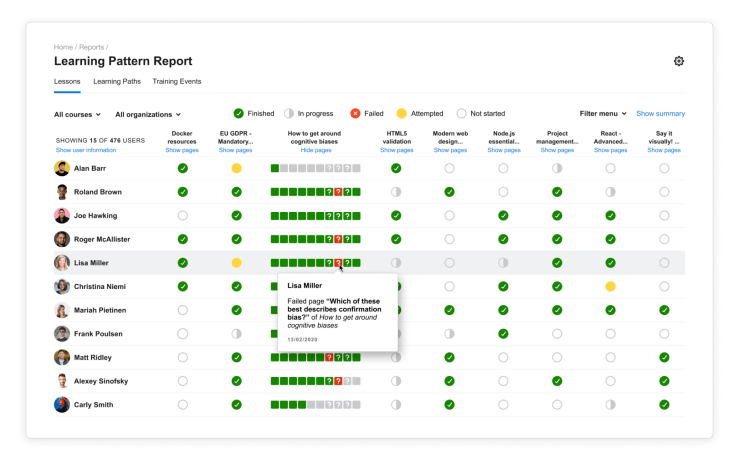Click Carly Smith's React Advanced in-progress icon
739x464 pixels.
(x=610, y=405)
